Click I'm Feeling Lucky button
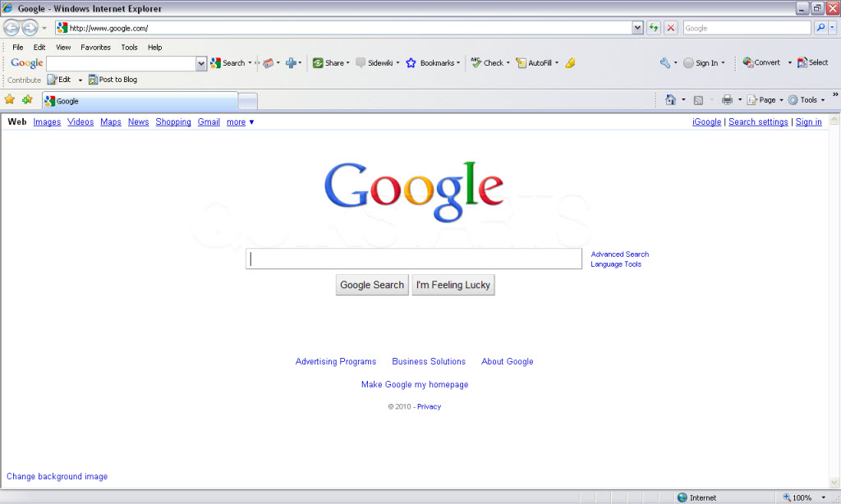This screenshot has width=841, height=504. pos(453,285)
